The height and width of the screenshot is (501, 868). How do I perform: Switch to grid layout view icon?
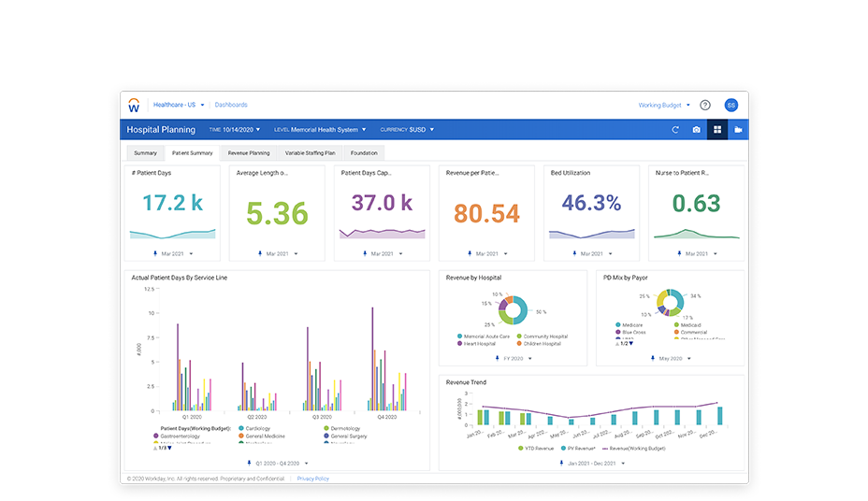click(717, 130)
